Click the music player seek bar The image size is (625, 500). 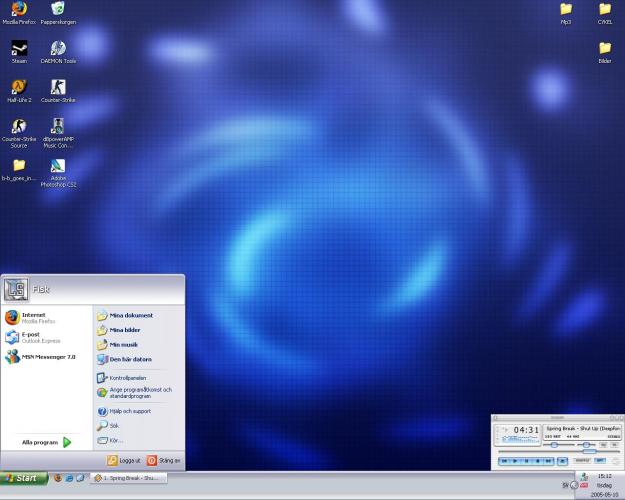[x=556, y=452]
